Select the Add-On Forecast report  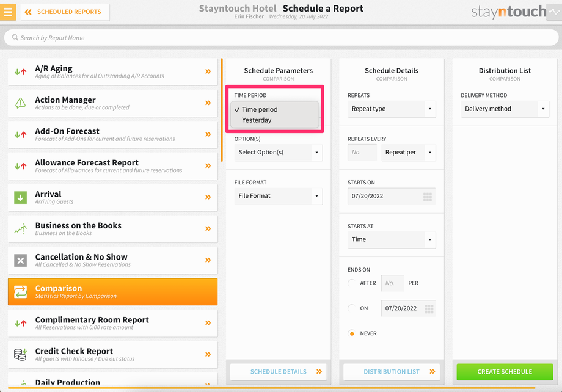pos(112,135)
